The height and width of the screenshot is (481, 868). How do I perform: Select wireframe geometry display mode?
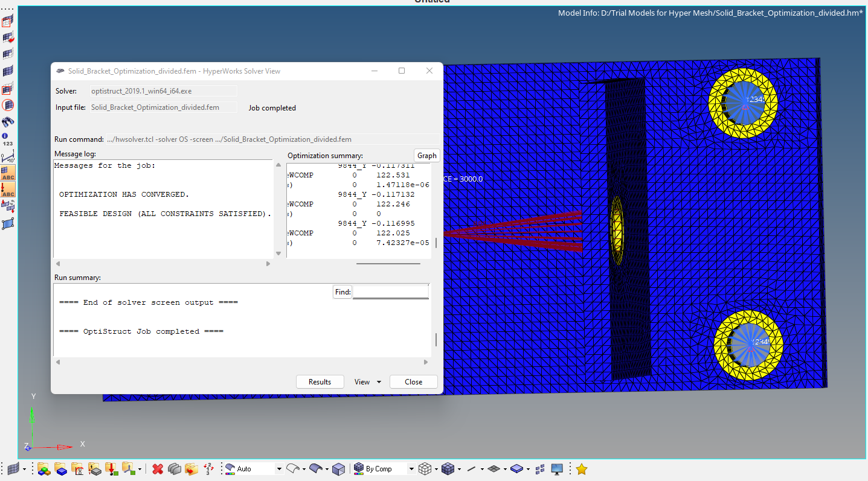click(x=293, y=468)
